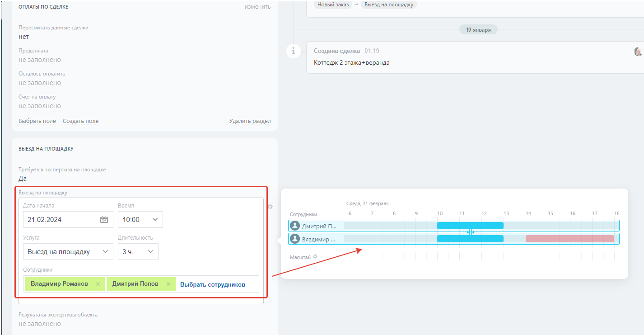
Task: Click Владимир's pink busy slot in the schedule
Action: pyautogui.click(x=570, y=239)
